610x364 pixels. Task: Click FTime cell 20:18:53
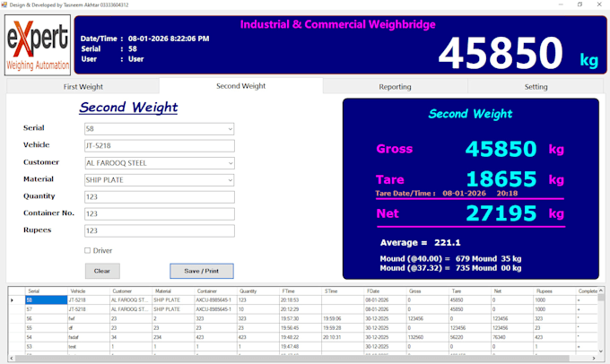[301, 300]
